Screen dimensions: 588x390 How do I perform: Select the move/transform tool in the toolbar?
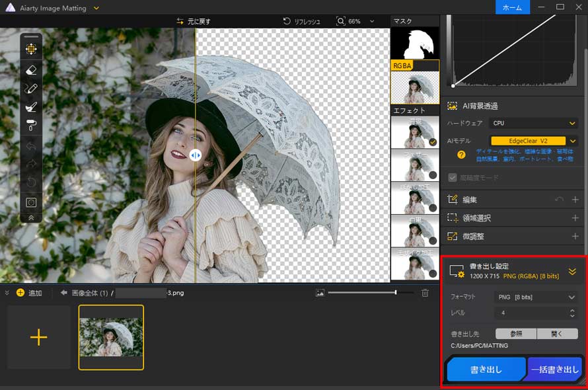coord(30,48)
